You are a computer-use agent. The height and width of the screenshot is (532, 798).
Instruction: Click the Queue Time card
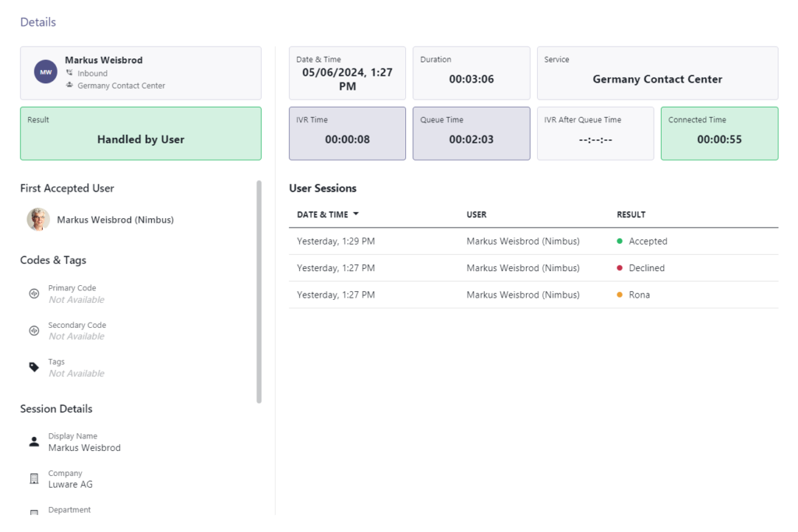[x=471, y=133]
